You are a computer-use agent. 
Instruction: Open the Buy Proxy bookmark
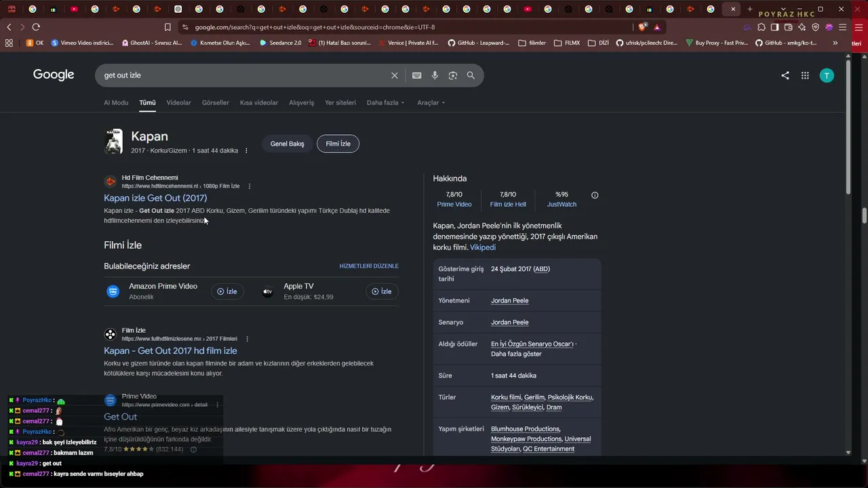717,43
